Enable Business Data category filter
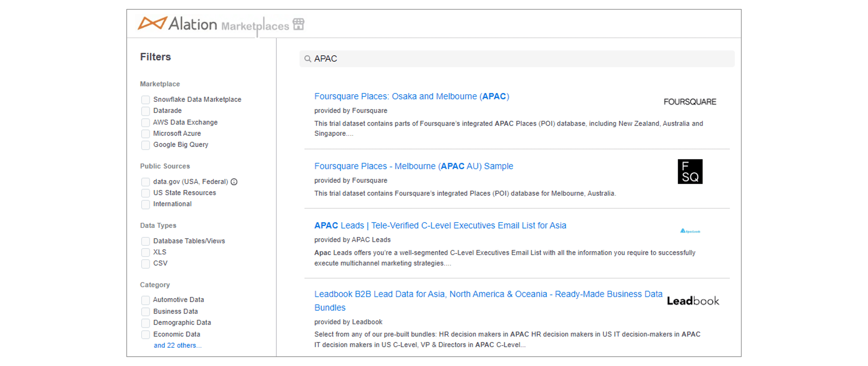This screenshot has width=868, height=366. (x=145, y=311)
